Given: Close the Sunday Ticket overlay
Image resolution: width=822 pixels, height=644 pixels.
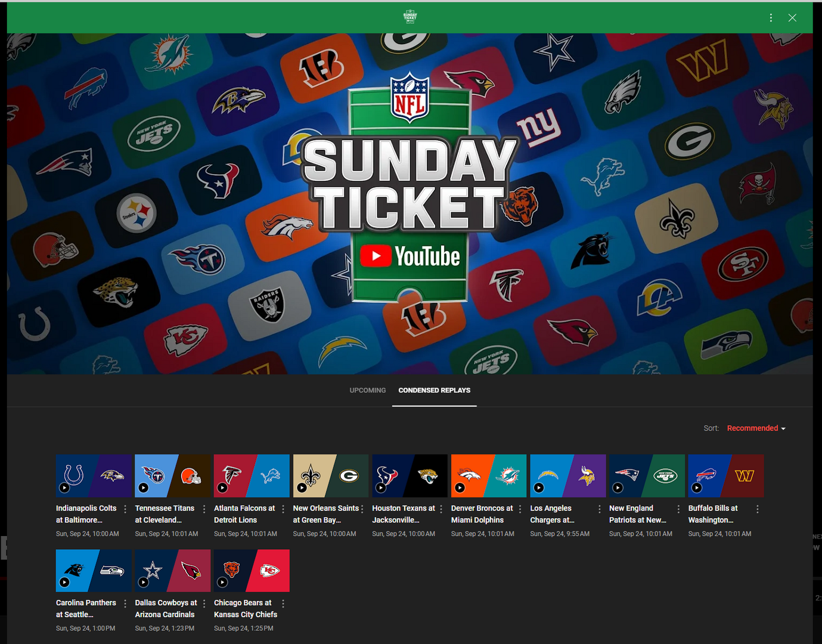Looking at the screenshot, I should tap(792, 18).
